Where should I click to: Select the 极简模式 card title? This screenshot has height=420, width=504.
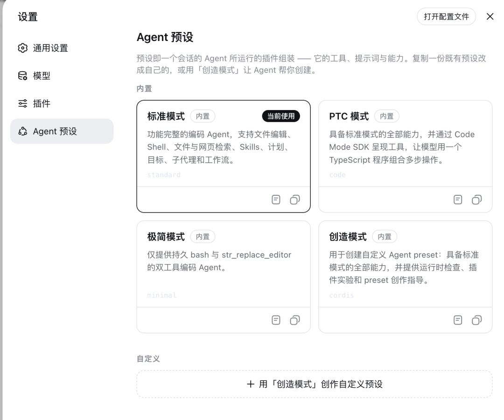166,237
